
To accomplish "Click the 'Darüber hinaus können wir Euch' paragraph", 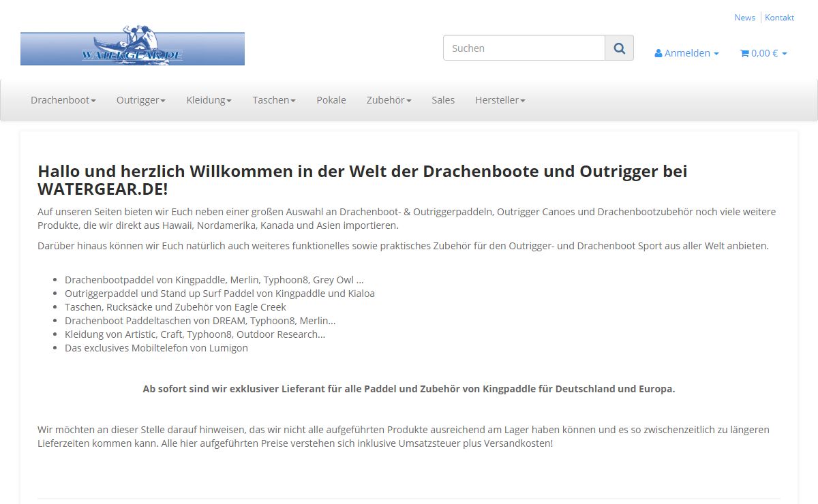I will coord(403,246).
